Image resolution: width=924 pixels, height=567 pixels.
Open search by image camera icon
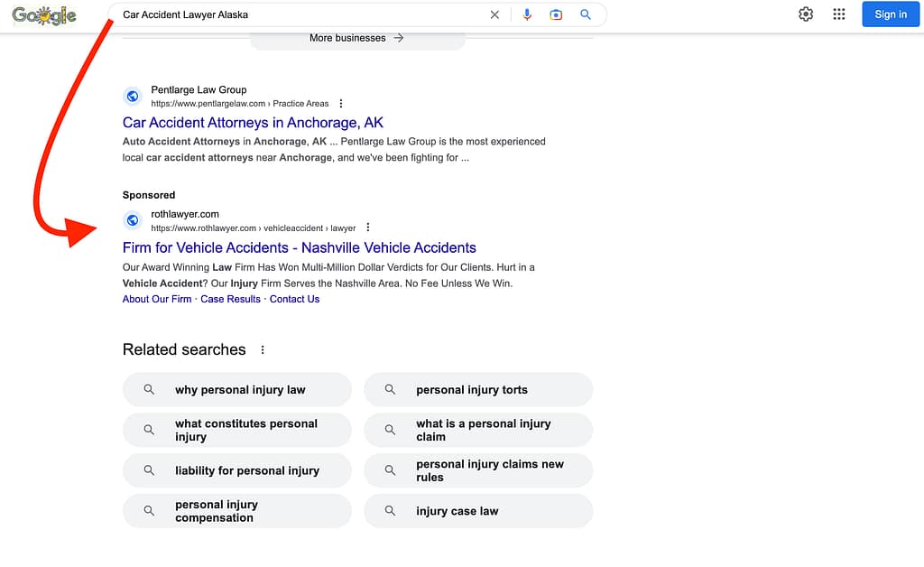[x=556, y=14]
